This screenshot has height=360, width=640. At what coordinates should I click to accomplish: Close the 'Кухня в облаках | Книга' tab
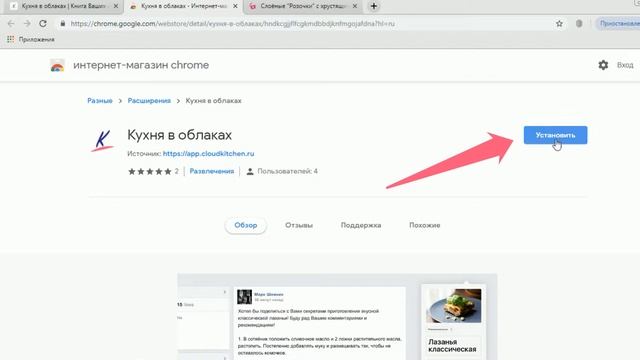point(116,6)
